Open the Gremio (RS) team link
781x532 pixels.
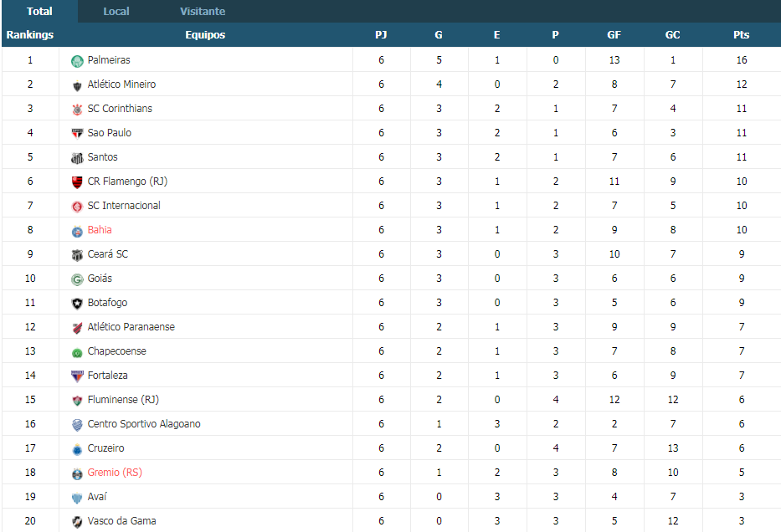[115, 473]
